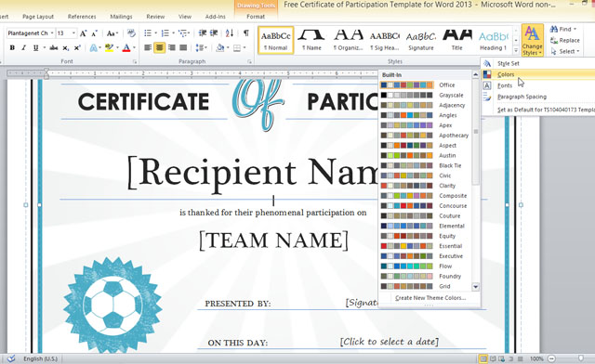Viewport: 595px width, 364px height.
Task: Toggle superscript formatting
Action: (77, 47)
